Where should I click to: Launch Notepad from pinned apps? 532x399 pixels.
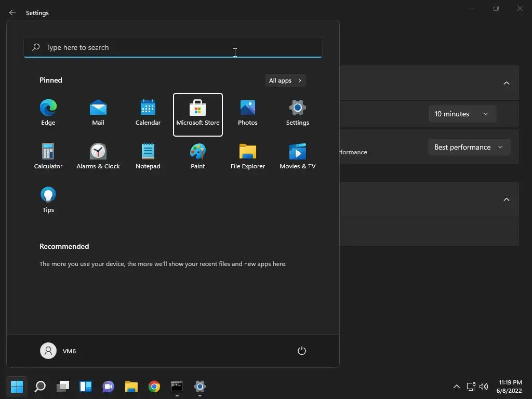(x=148, y=157)
